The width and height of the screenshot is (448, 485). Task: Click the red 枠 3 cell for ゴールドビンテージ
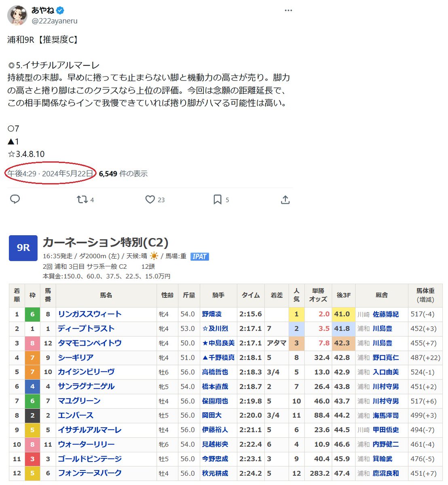pyautogui.click(x=32, y=459)
